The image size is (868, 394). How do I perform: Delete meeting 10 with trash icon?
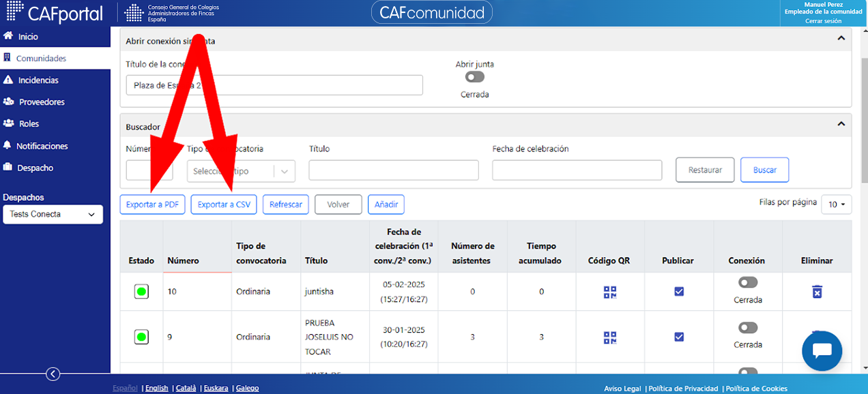[817, 292]
